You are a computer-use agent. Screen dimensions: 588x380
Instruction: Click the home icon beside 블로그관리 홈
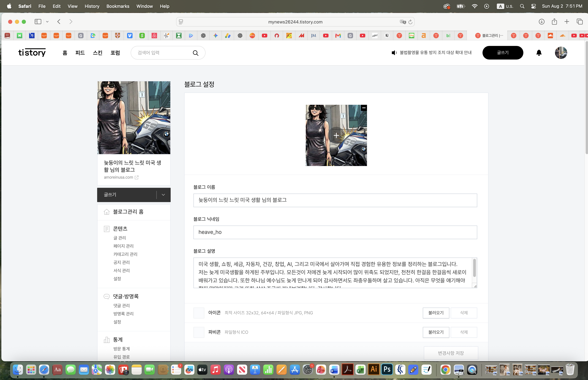[x=107, y=212]
